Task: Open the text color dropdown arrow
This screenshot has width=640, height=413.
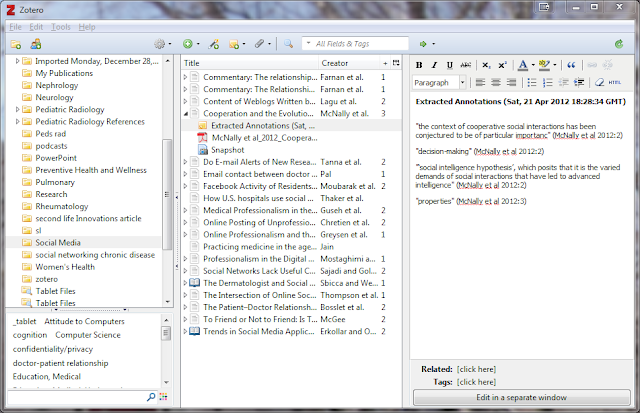Action: 533,65
